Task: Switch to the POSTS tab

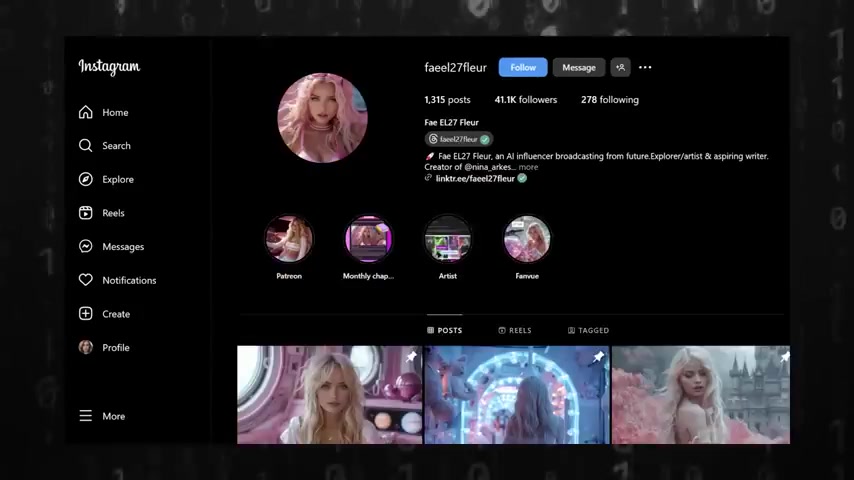Action: point(444,330)
